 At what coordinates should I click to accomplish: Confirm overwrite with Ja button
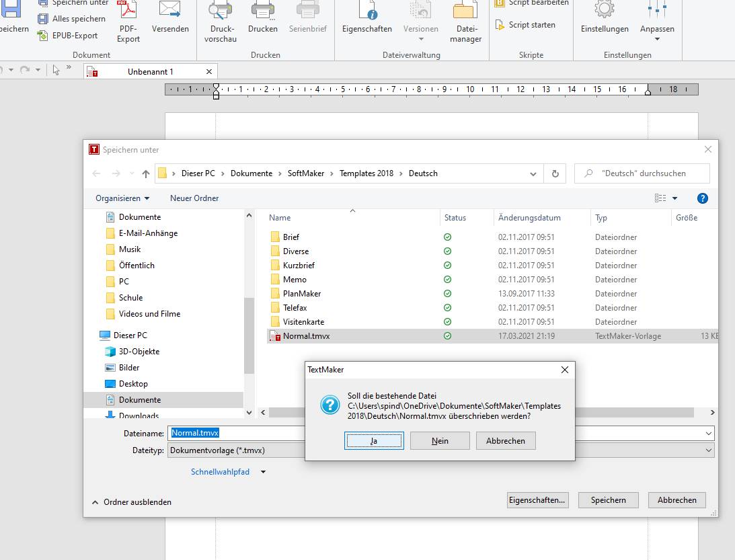coord(374,441)
